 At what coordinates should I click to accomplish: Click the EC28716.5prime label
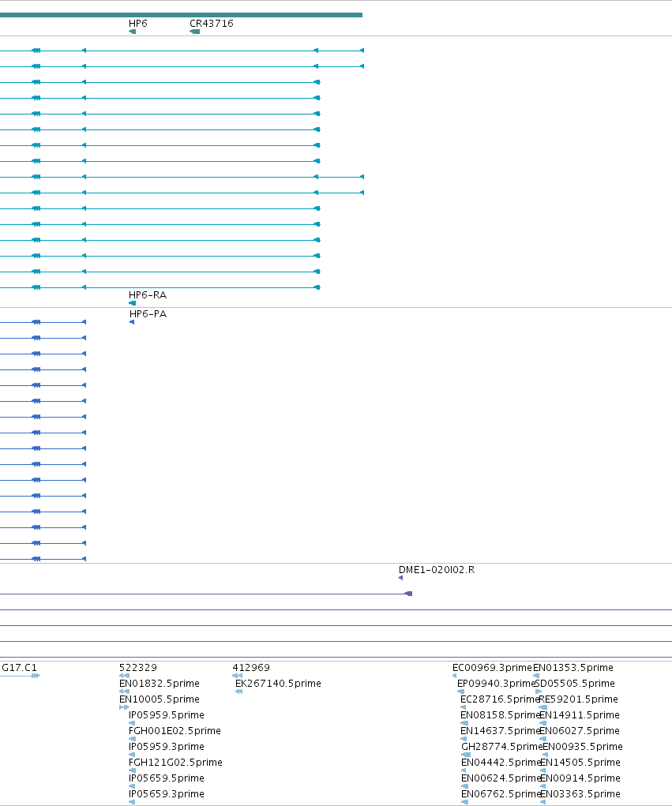pos(499,699)
